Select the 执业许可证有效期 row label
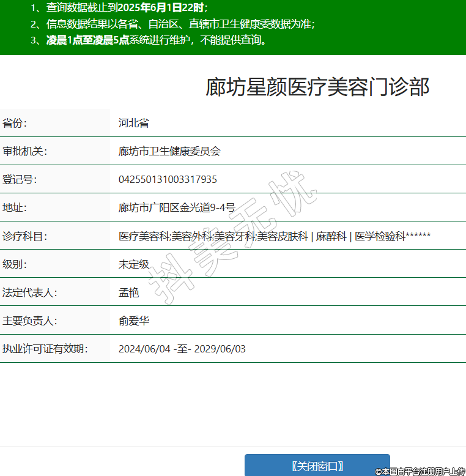Viewport: 466px width, 476px height. (45, 349)
